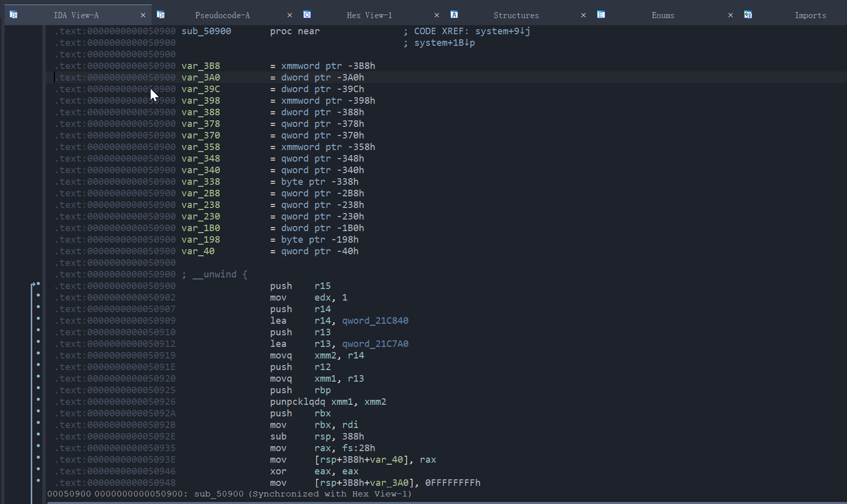Image resolution: width=847 pixels, height=504 pixels.
Task: Select the mov rbx, rdi instruction
Action: (x=314, y=425)
